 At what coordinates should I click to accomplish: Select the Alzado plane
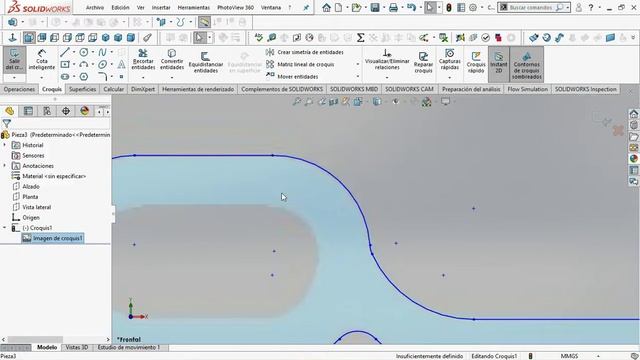click(31, 187)
